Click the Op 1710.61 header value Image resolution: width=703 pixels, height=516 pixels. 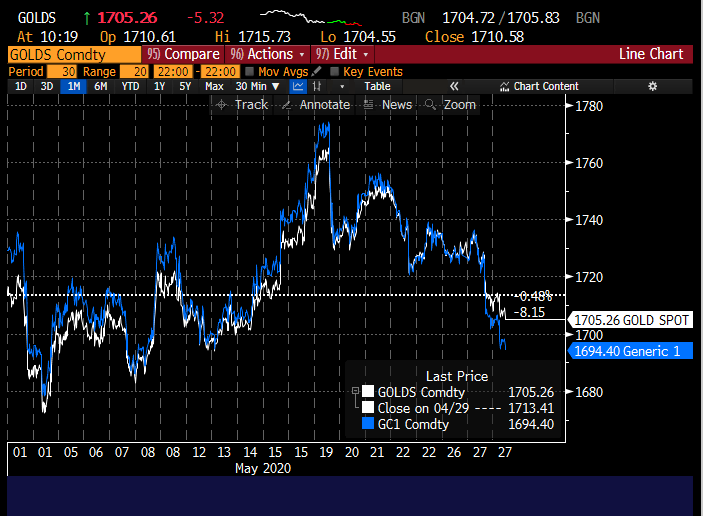point(138,37)
